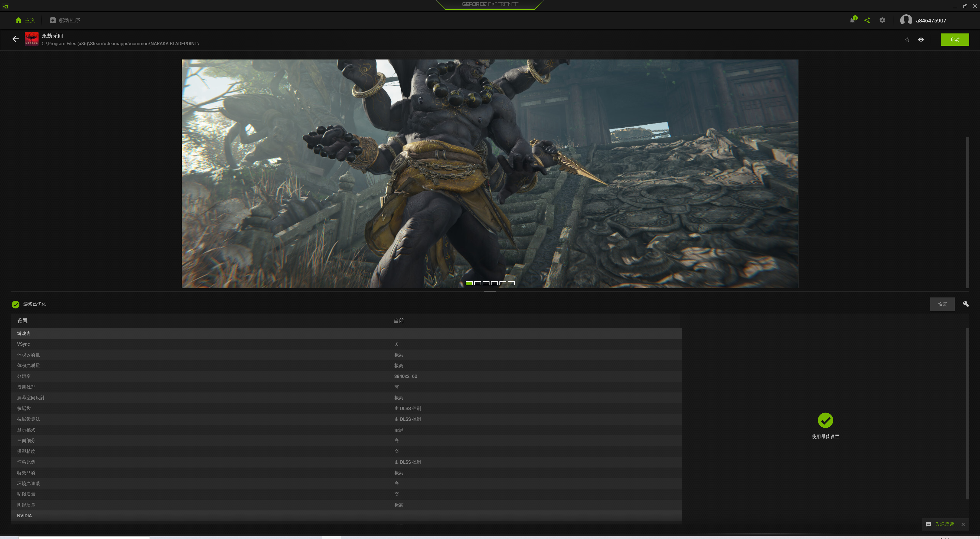Click the 游戏已优化 status text

point(35,304)
